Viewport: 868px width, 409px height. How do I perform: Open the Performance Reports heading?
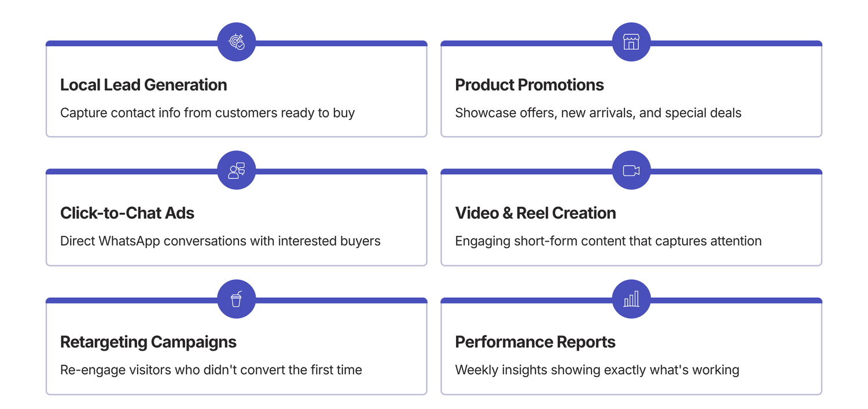click(535, 342)
